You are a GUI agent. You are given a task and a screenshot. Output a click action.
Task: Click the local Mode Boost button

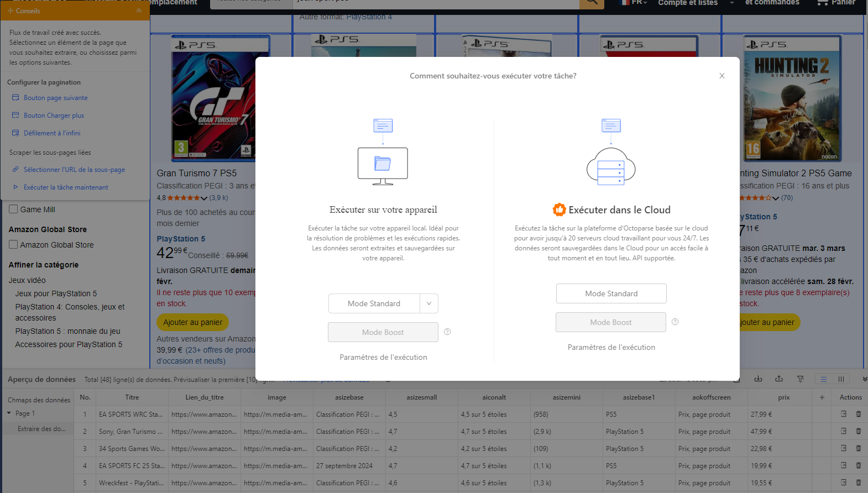383,332
